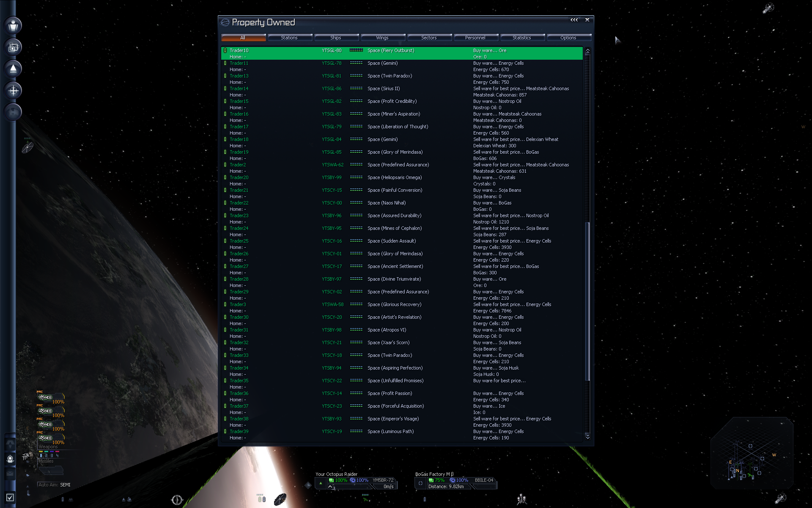
Task: Select the Trader19 ship name
Action: click(239, 152)
